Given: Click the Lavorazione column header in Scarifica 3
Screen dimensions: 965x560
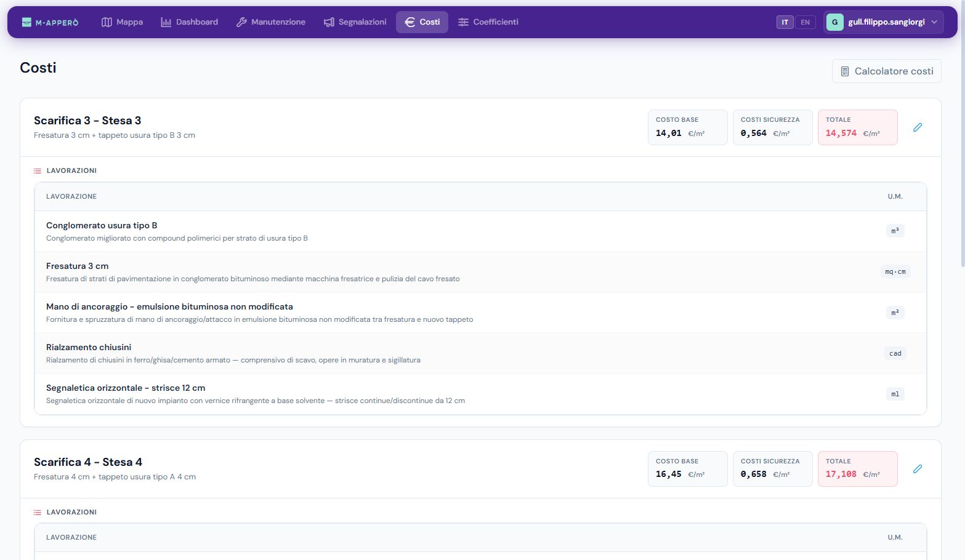Looking at the screenshot, I should tap(71, 197).
